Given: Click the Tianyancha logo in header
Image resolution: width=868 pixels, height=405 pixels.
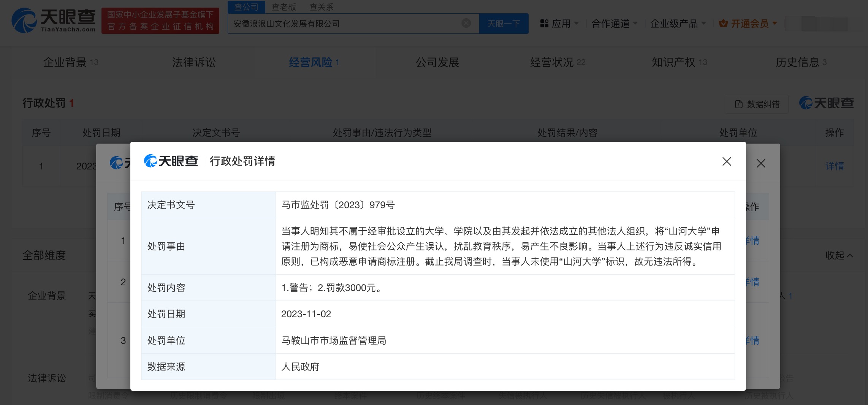Looking at the screenshot, I should [54, 21].
